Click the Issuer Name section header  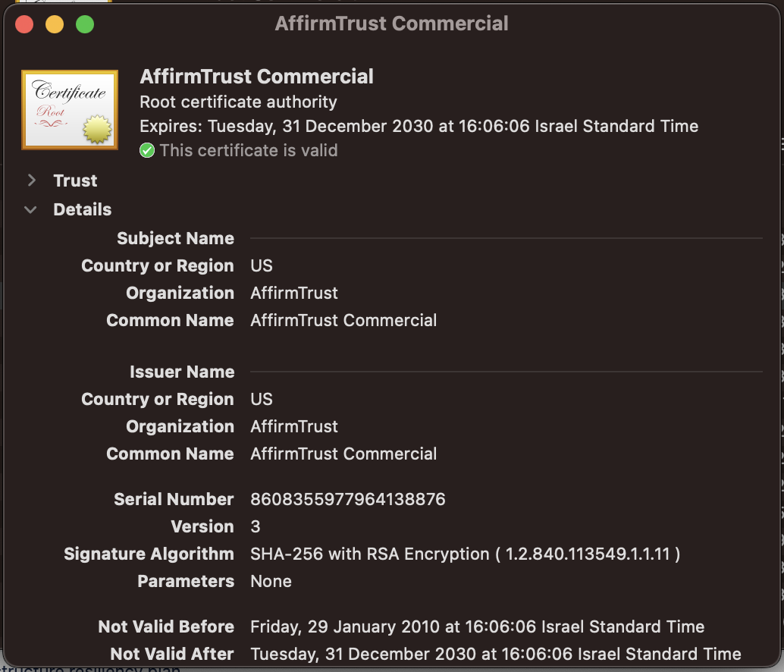click(x=181, y=372)
